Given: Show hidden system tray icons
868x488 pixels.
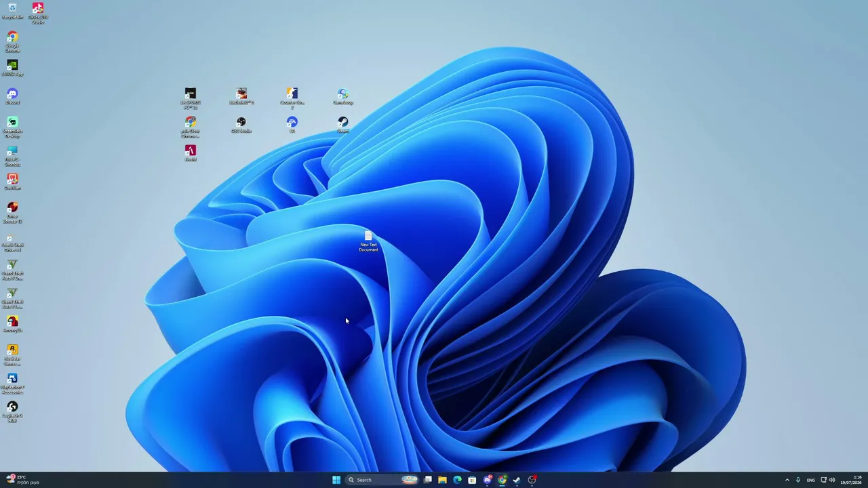Looking at the screenshot, I should [x=787, y=480].
